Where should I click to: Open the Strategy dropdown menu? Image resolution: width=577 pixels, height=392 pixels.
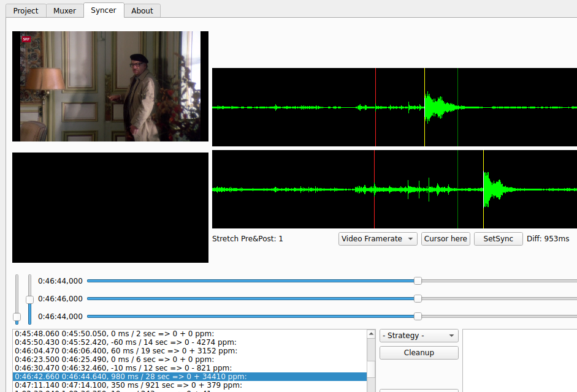419,336
